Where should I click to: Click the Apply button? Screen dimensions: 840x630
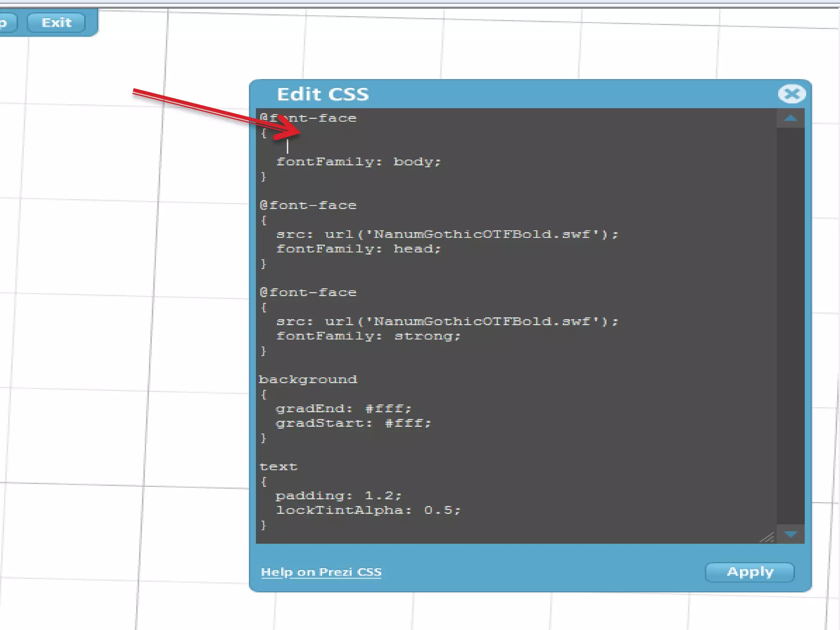click(749, 572)
